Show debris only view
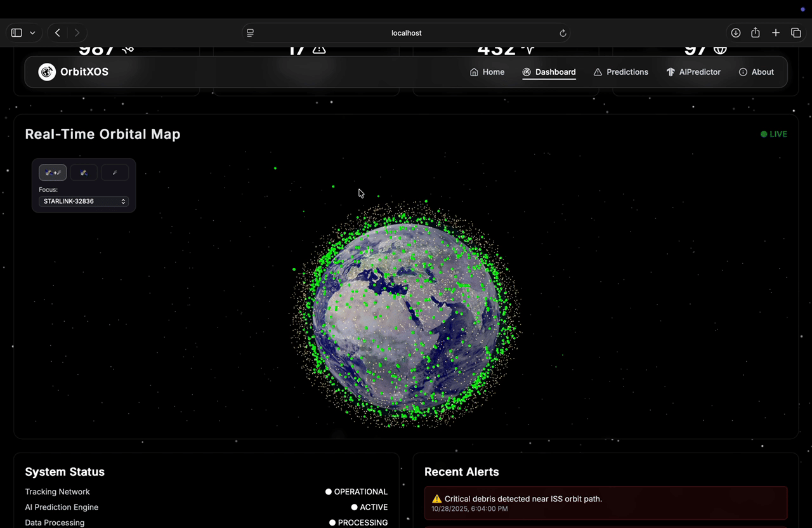Image resolution: width=812 pixels, height=528 pixels. pyautogui.click(x=115, y=173)
